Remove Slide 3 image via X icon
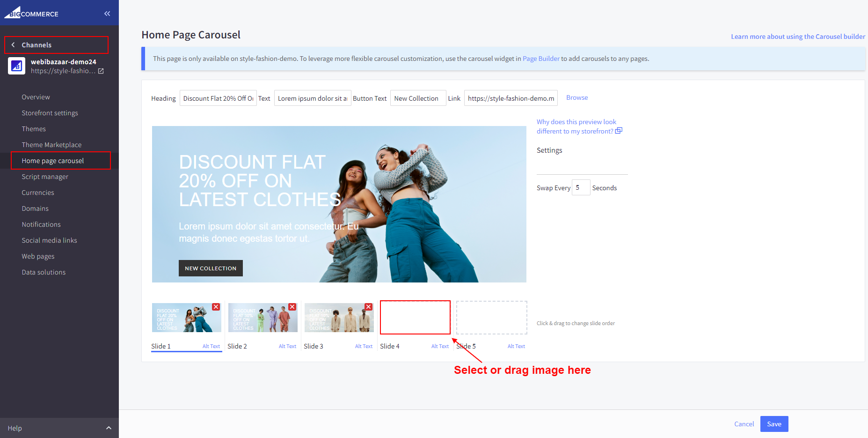This screenshot has height=438, width=868. click(x=368, y=307)
